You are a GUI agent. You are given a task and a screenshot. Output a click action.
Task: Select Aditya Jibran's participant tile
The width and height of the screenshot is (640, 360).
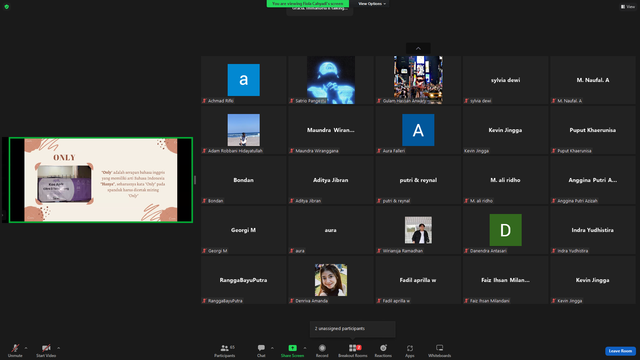331,180
